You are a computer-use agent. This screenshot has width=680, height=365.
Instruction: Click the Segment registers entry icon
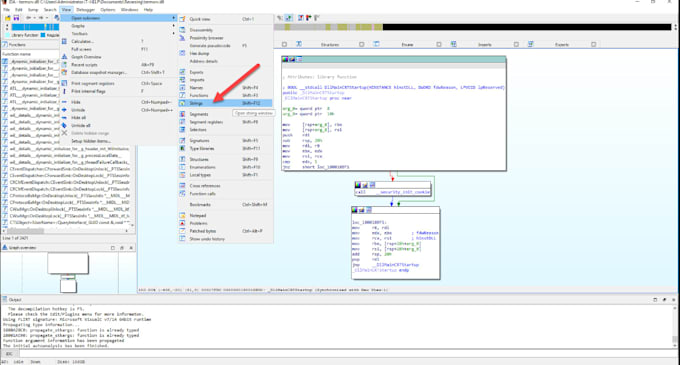pyautogui.click(x=183, y=122)
